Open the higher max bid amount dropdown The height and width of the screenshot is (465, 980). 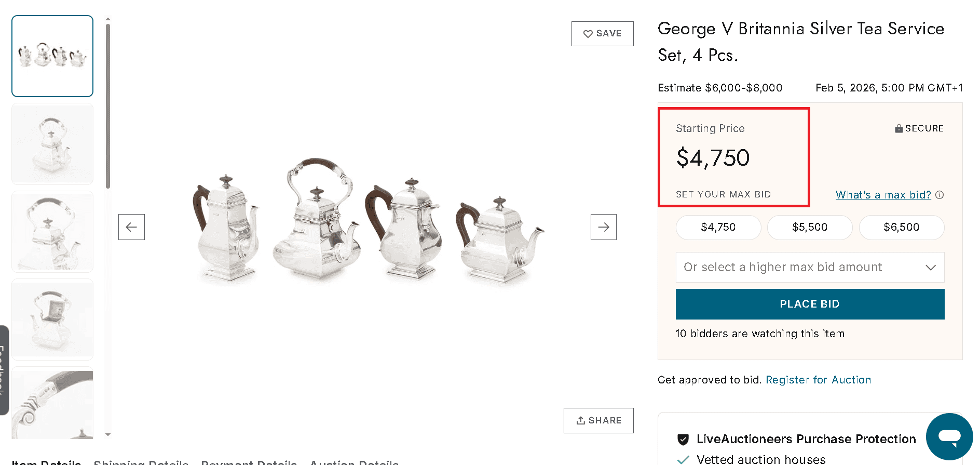(x=809, y=267)
